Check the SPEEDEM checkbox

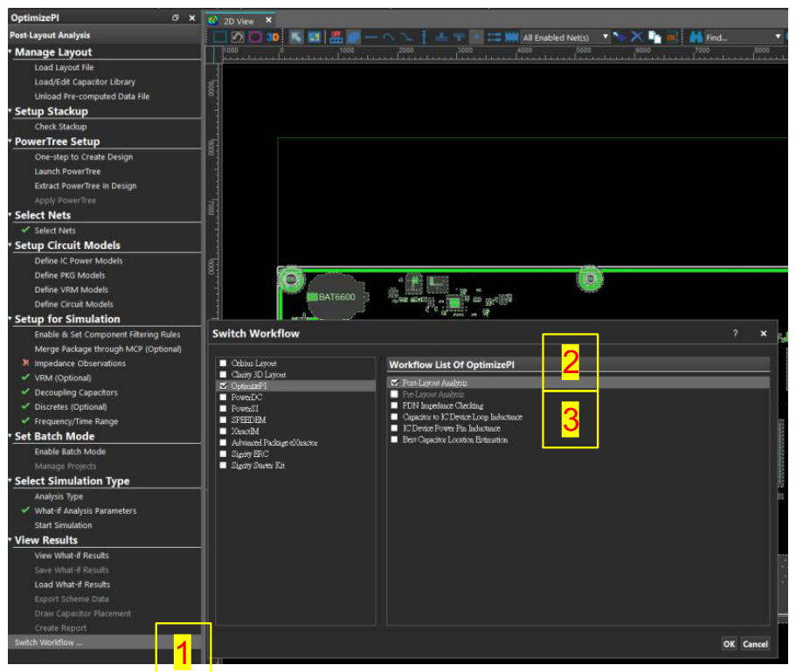[x=223, y=419]
